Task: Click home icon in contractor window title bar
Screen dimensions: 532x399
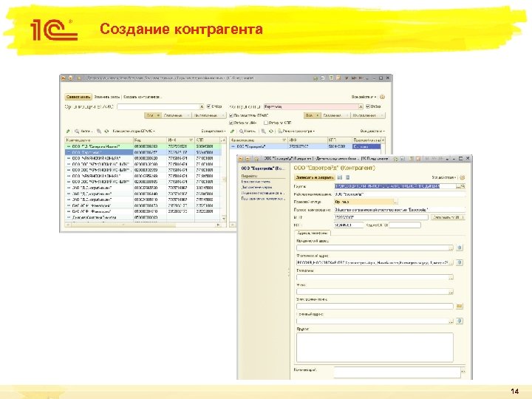Action: pyautogui.click(x=256, y=158)
